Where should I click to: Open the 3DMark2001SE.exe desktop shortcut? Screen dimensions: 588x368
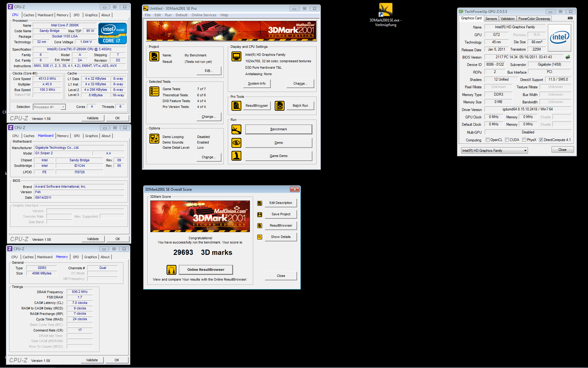point(386,15)
